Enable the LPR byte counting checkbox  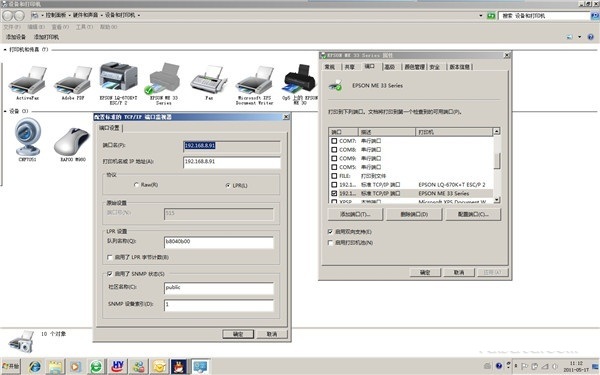pyautogui.click(x=110, y=258)
